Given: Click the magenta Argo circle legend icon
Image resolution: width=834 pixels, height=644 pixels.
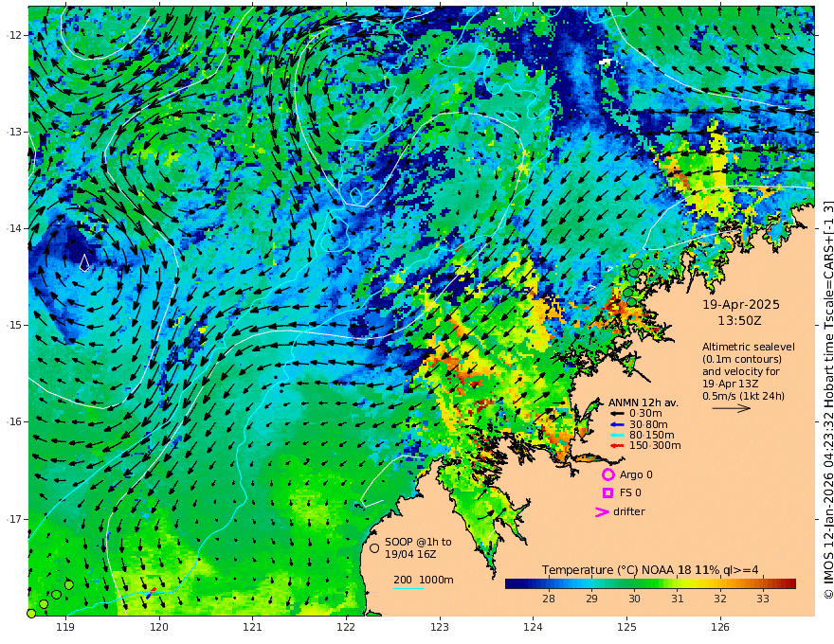Looking at the screenshot, I should click(607, 474).
